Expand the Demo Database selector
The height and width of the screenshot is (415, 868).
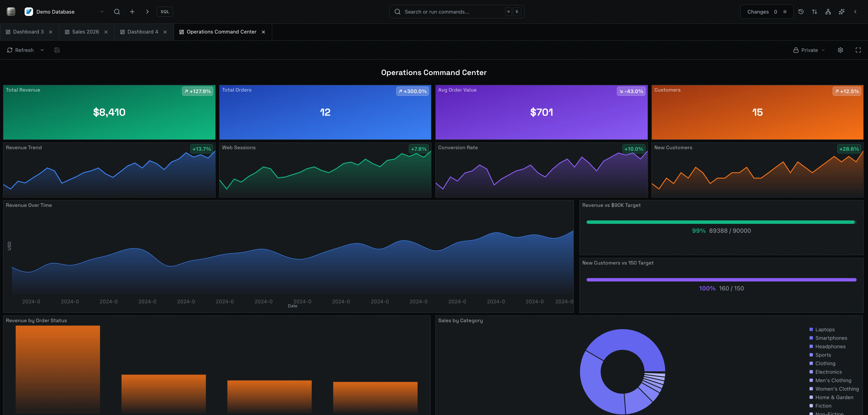pos(102,11)
